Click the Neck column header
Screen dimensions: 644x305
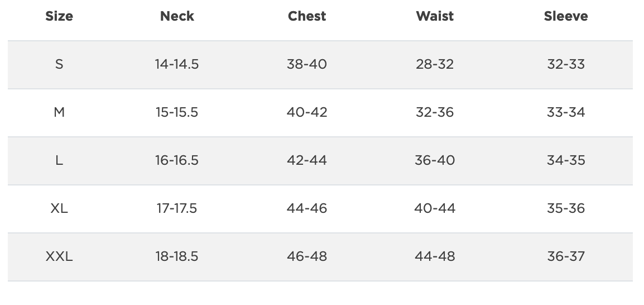177,16
